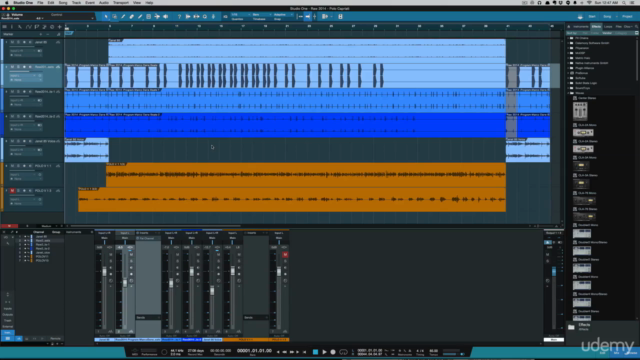Start playback with the Play button
Viewport: 640px width, 360px height.
324,352
